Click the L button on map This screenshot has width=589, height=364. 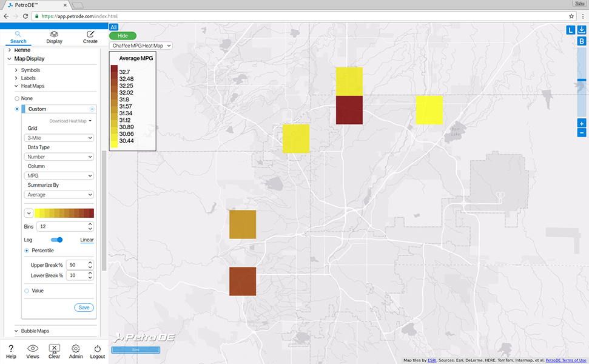pyautogui.click(x=570, y=30)
